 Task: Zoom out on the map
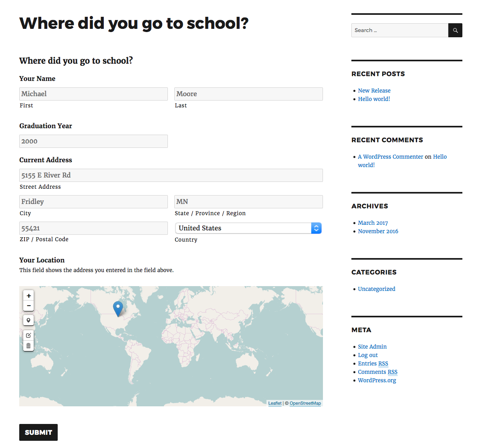[x=28, y=306]
